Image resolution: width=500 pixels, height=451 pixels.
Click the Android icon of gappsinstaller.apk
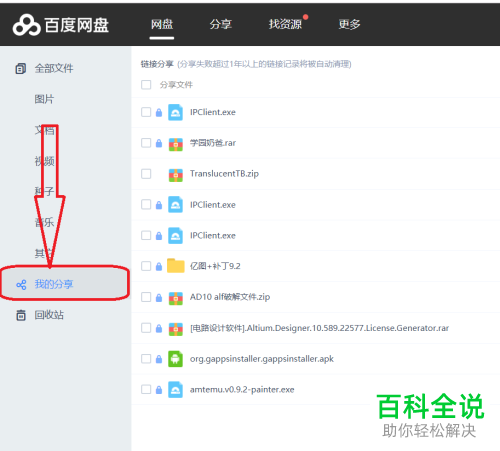point(175,359)
